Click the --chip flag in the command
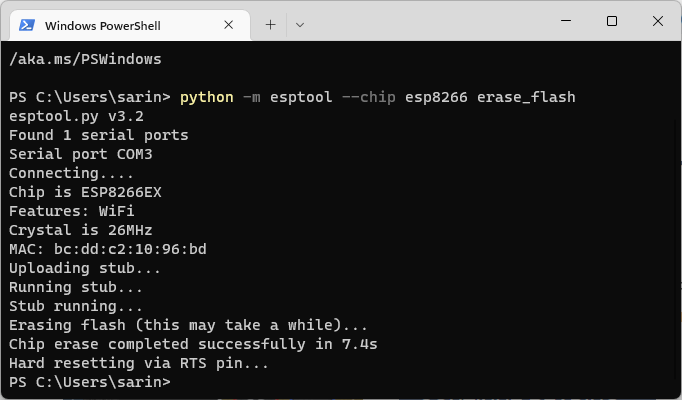Viewport: 682px width, 400px height. click(x=369, y=97)
